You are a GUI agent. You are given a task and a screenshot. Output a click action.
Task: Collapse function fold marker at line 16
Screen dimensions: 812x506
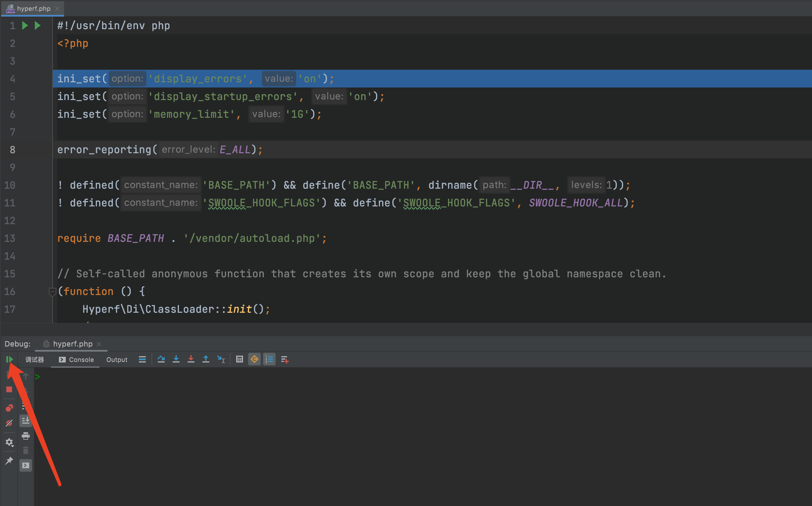[x=52, y=292]
